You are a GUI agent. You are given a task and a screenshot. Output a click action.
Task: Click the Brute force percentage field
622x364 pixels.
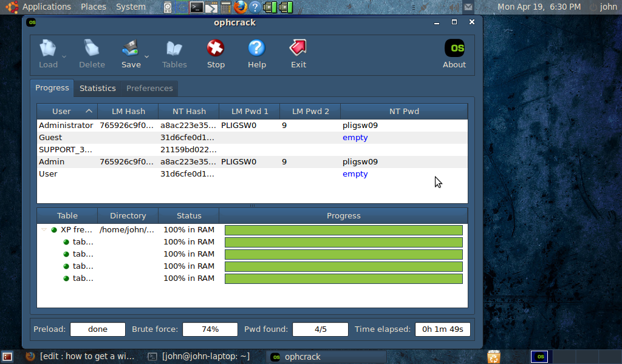210,329
